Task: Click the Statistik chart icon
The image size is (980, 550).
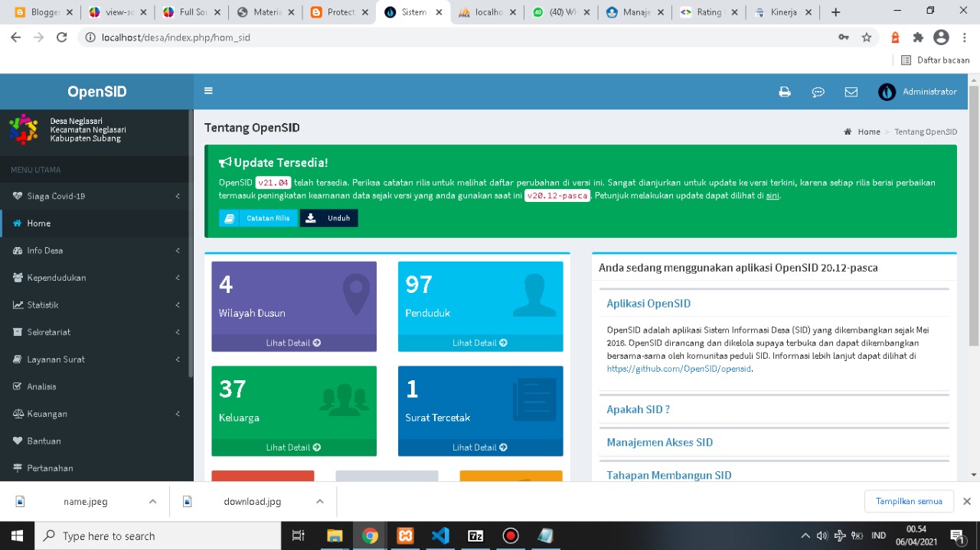Action: (18, 304)
